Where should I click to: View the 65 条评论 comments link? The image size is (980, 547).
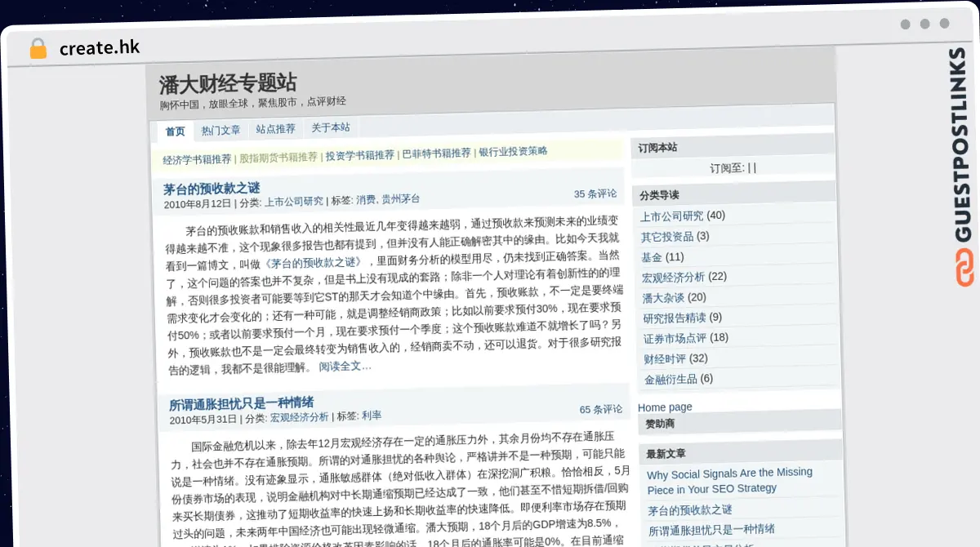[x=601, y=409]
